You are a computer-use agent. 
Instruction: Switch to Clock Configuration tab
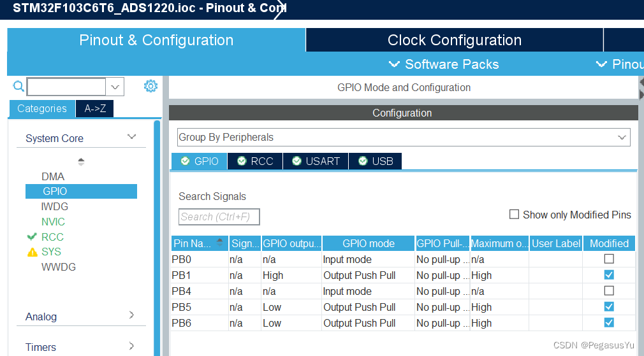454,39
